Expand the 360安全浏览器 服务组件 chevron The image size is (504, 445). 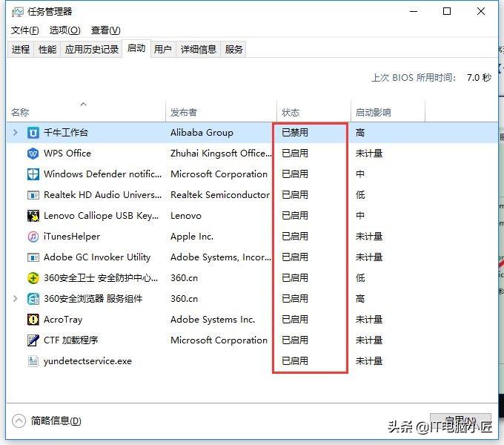15,299
